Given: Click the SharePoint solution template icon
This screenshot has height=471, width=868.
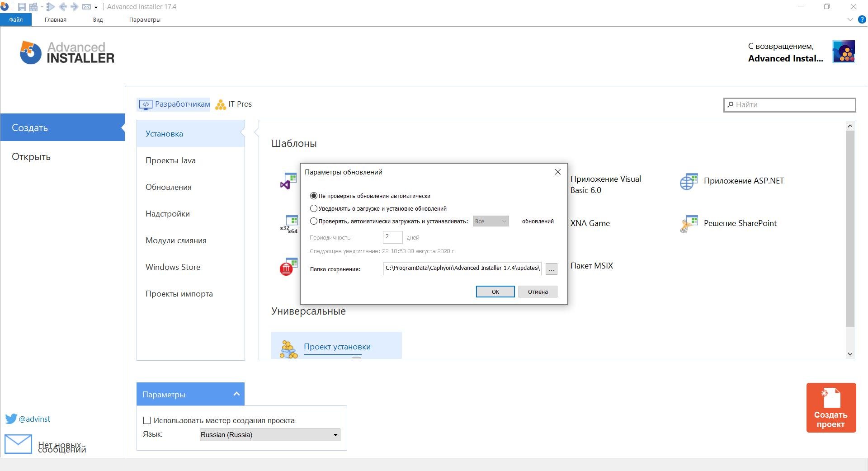Looking at the screenshot, I should pos(689,224).
